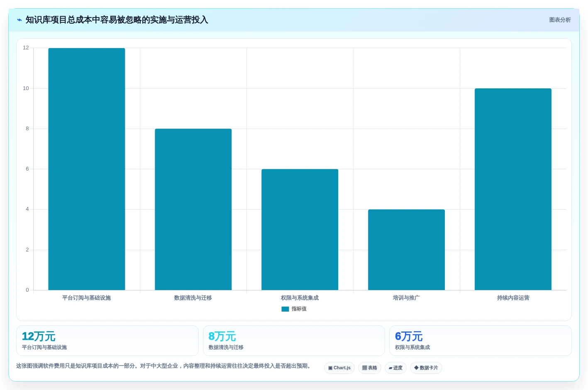The width and height of the screenshot is (588, 390).
Task: Click the 培训与推广 bar in the chart
Action: [x=407, y=250]
